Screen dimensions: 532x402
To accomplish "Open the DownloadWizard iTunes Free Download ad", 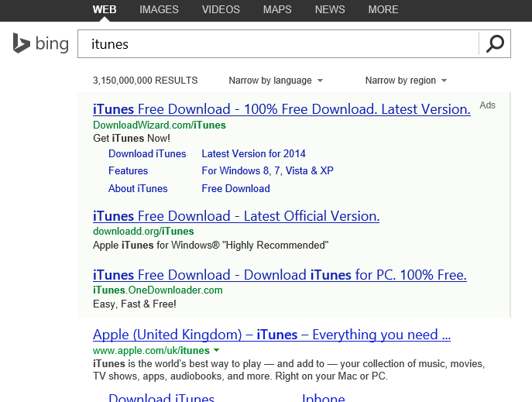I will click(x=282, y=109).
